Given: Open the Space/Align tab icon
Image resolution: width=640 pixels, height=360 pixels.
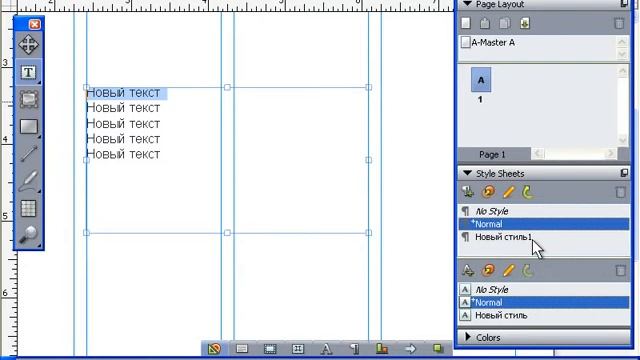Looking at the screenshot, I should [382, 349].
